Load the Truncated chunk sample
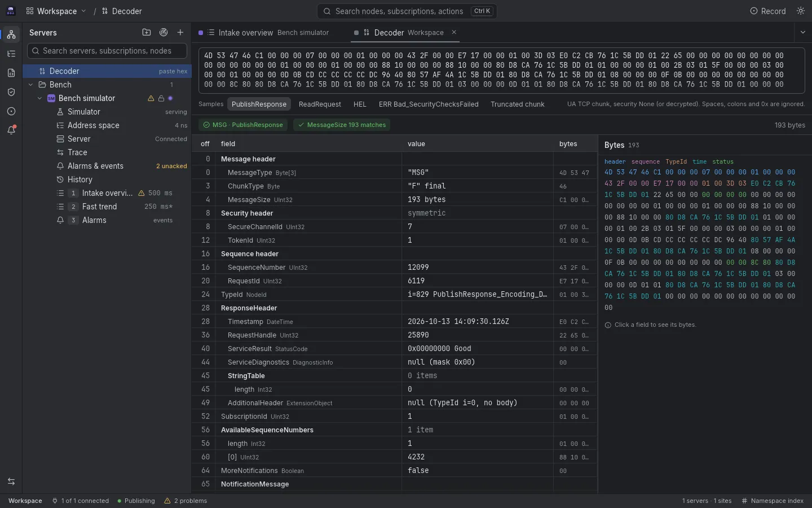 pos(518,104)
